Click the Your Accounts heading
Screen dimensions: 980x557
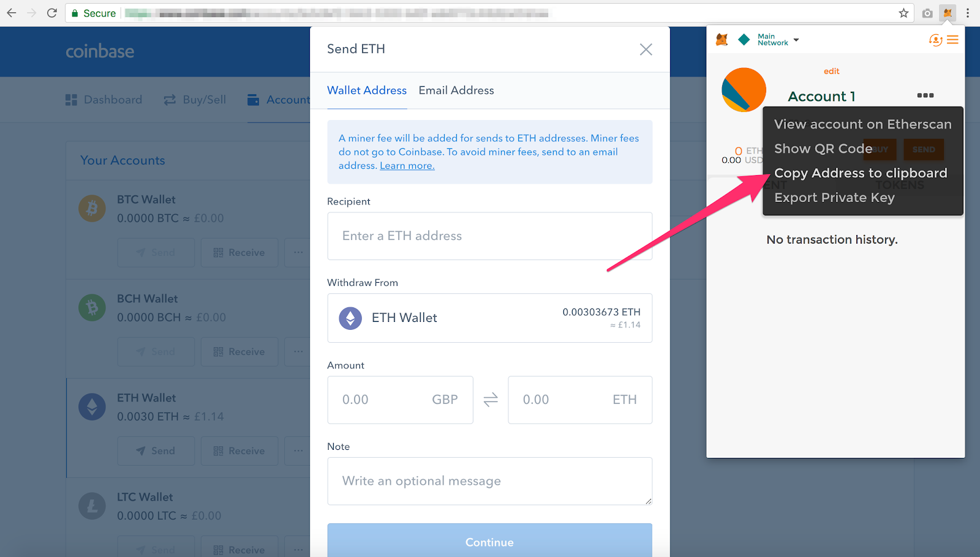123,160
